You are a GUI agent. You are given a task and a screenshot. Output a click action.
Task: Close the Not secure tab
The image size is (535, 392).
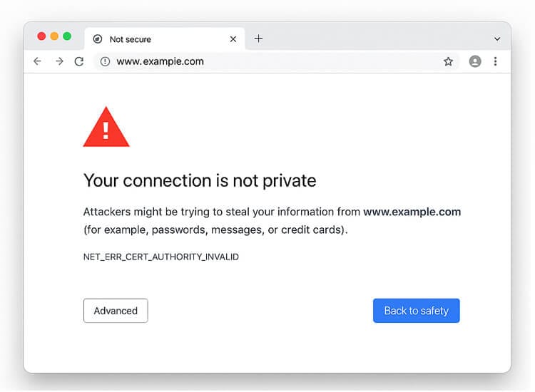click(x=233, y=39)
